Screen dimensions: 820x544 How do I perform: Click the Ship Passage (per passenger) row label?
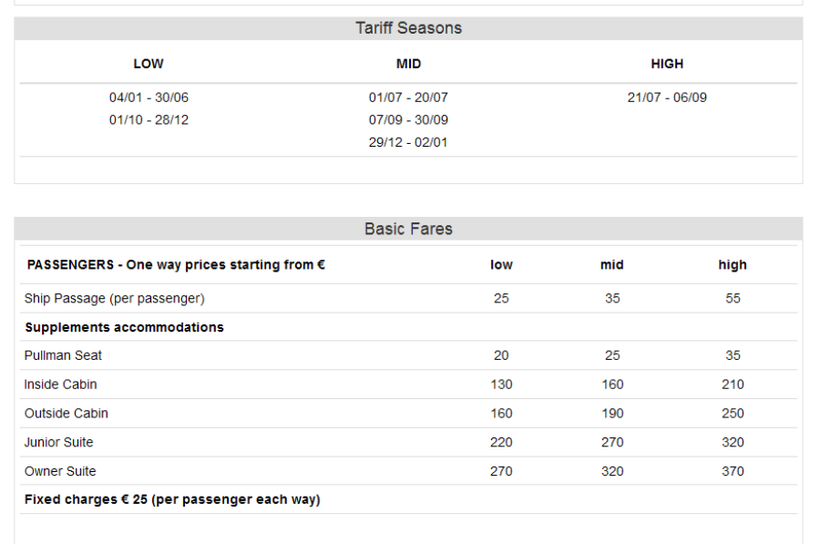[114, 298]
